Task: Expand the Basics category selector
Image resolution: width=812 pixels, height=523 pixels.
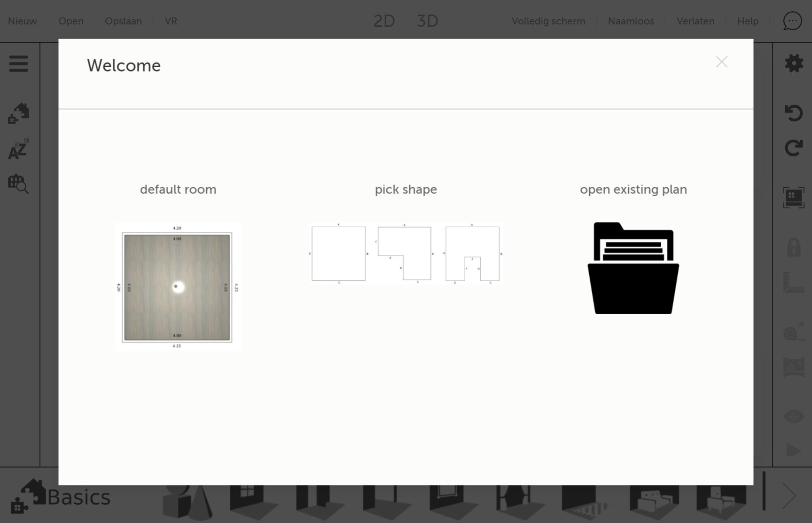Action: click(61, 496)
